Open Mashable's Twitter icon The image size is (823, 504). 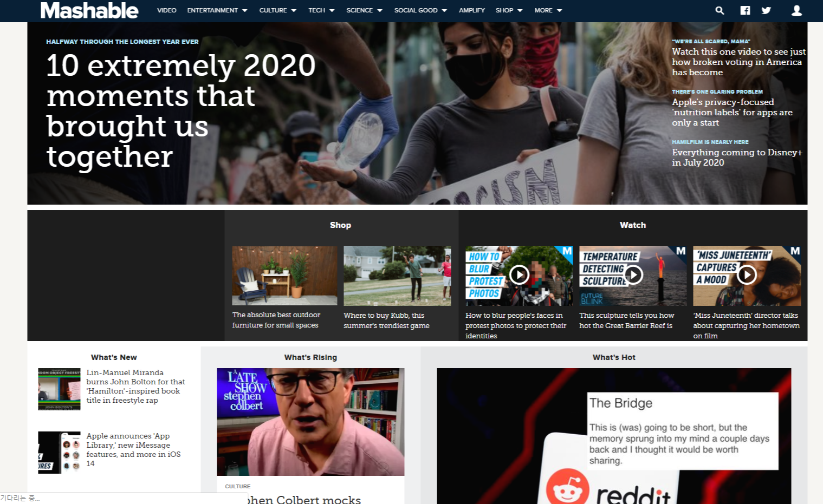click(766, 10)
